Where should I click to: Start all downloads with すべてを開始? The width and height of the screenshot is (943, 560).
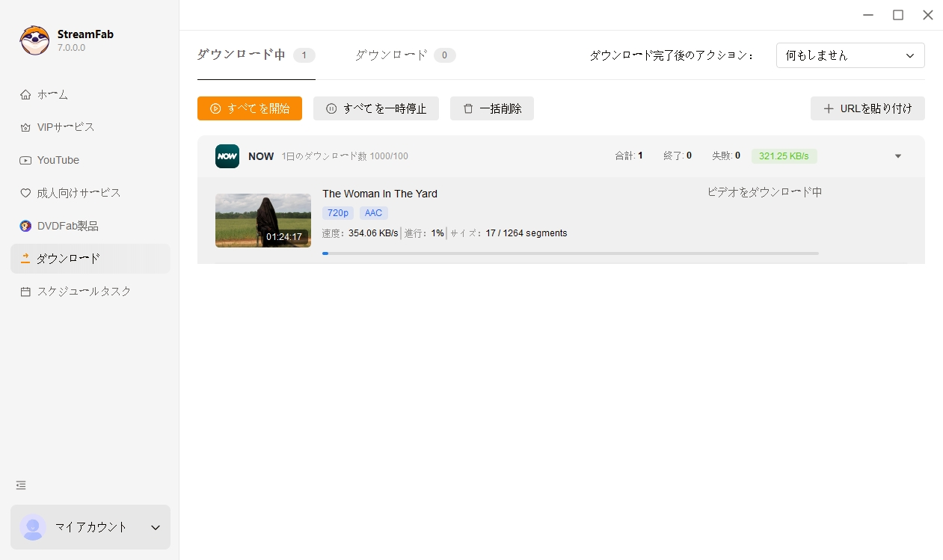(249, 108)
